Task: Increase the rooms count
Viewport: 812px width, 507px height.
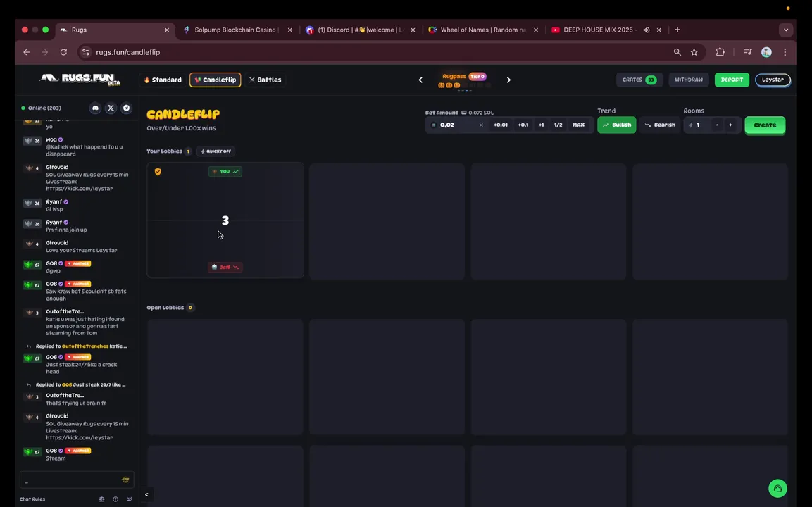Action: pos(730,125)
